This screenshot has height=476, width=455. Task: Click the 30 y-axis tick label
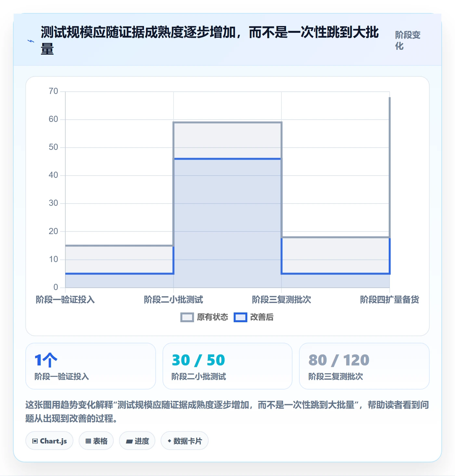[x=53, y=203]
